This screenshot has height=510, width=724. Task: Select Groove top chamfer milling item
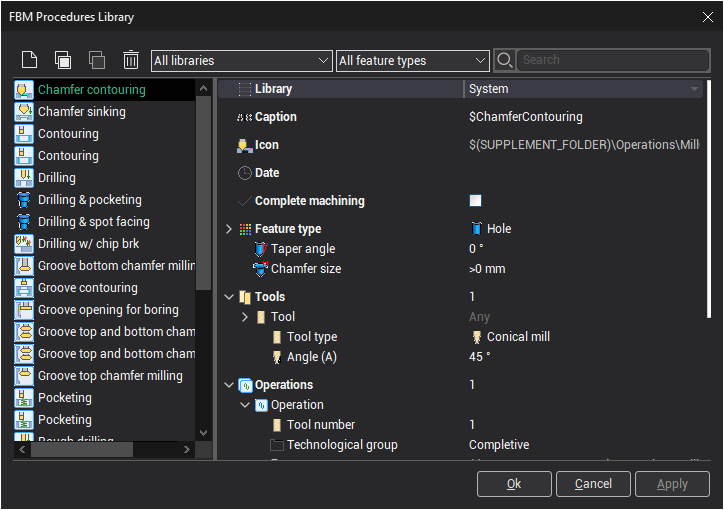coord(110,376)
